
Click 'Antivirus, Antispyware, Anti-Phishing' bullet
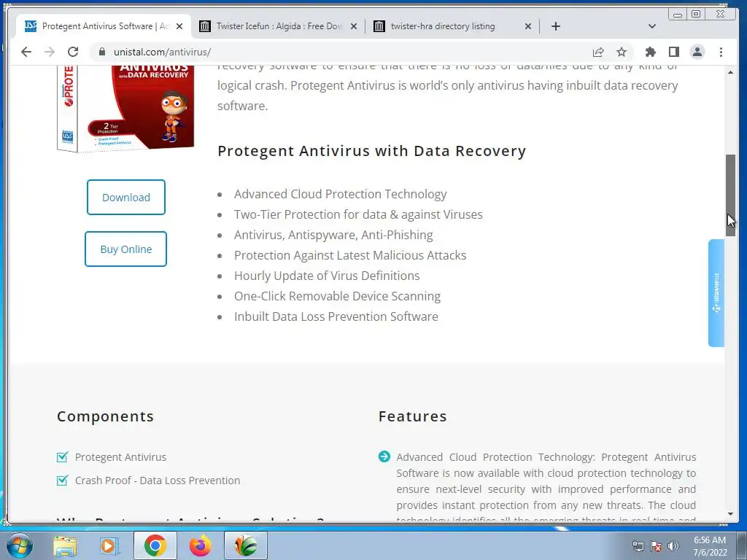point(333,236)
